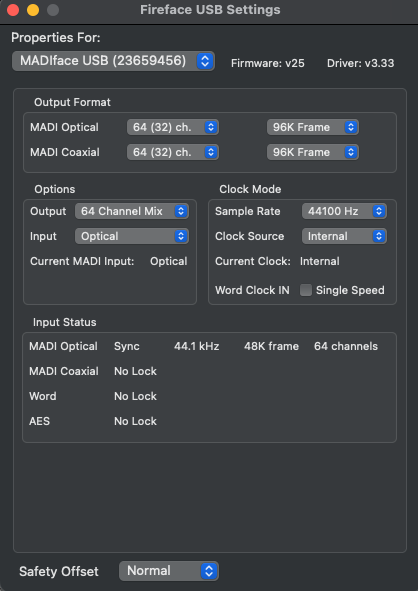Click the 'MADI Optical' label in Output Format
The width and height of the screenshot is (418, 591).
tap(64, 127)
